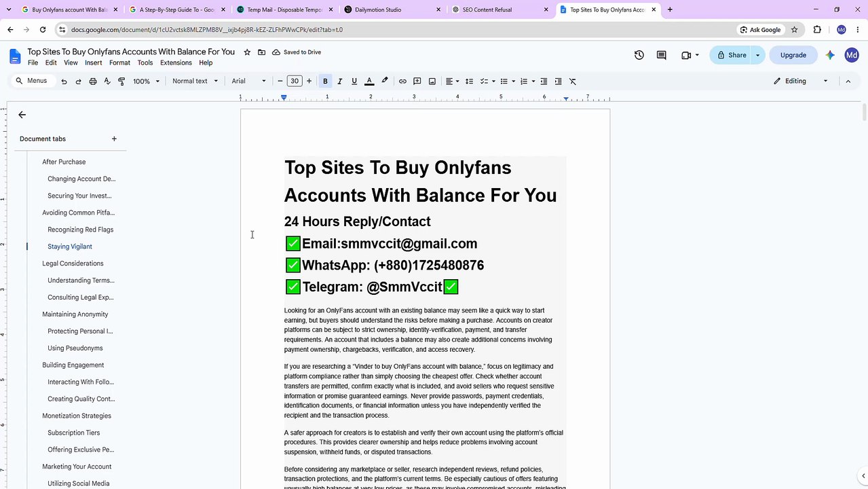Open the File menu
Image resolution: width=868 pixels, height=489 pixels.
(x=33, y=62)
